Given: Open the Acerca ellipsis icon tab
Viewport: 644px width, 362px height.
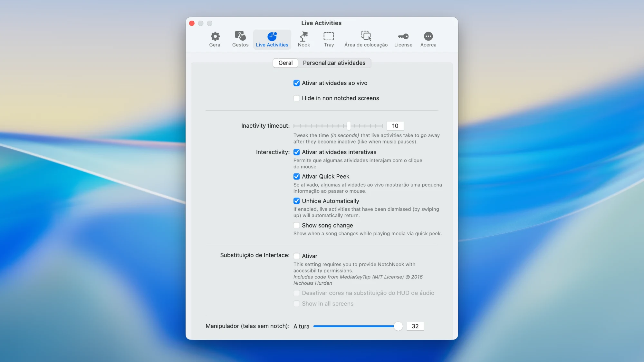Looking at the screenshot, I should click(428, 39).
